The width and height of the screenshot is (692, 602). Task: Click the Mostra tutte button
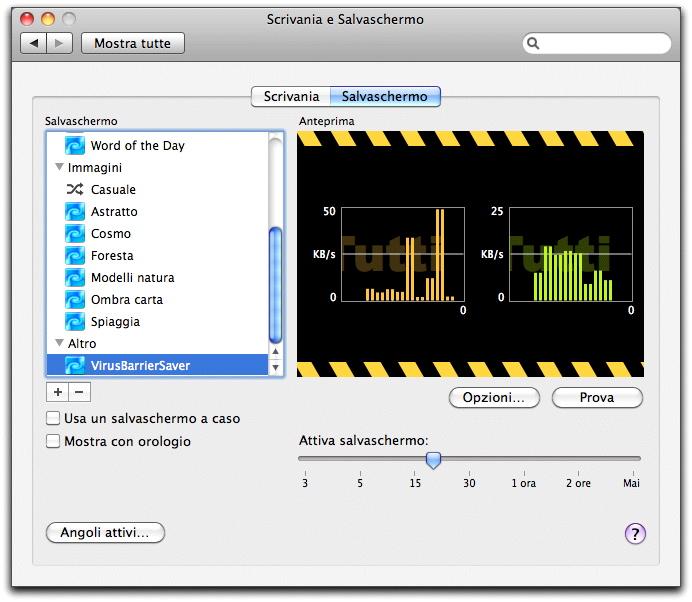tap(132, 43)
